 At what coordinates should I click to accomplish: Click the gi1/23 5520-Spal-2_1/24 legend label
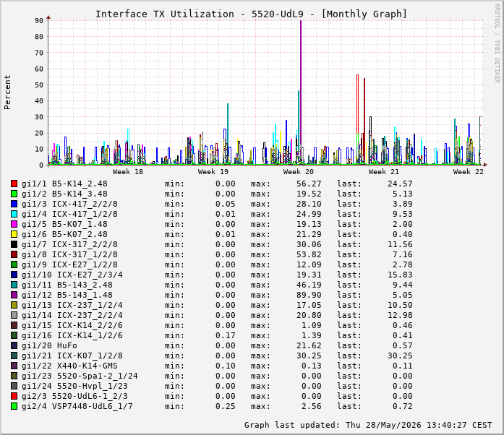pyautogui.click(x=80, y=376)
